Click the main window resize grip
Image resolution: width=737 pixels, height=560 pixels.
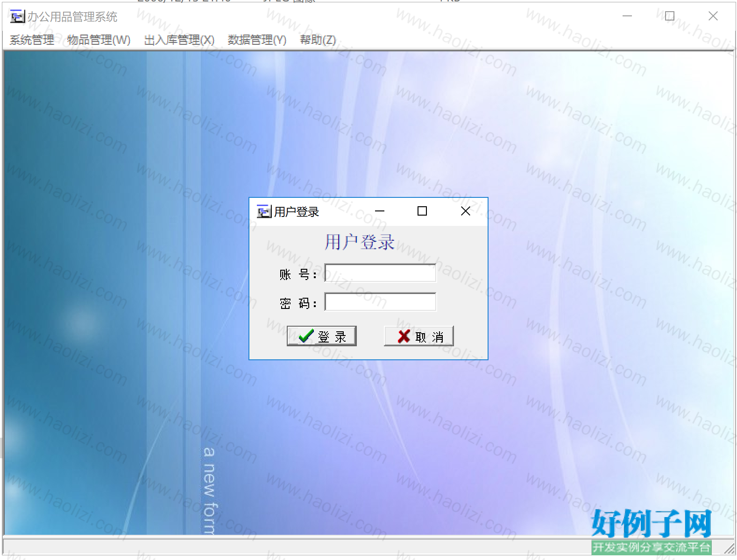click(x=729, y=548)
